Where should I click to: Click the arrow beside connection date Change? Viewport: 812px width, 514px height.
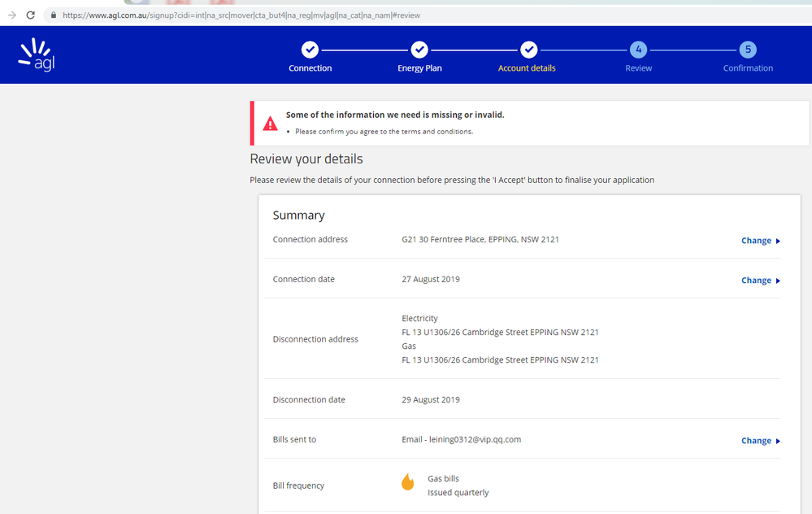[x=778, y=281]
